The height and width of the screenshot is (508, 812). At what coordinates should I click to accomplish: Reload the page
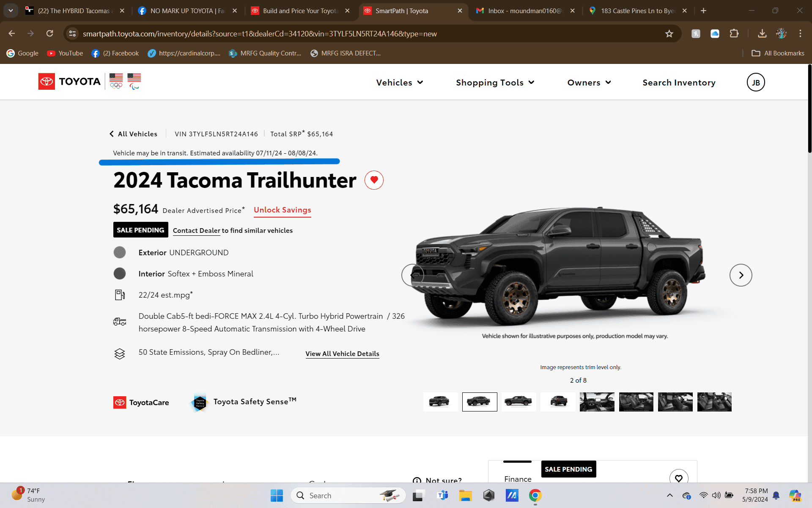point(49,33)
